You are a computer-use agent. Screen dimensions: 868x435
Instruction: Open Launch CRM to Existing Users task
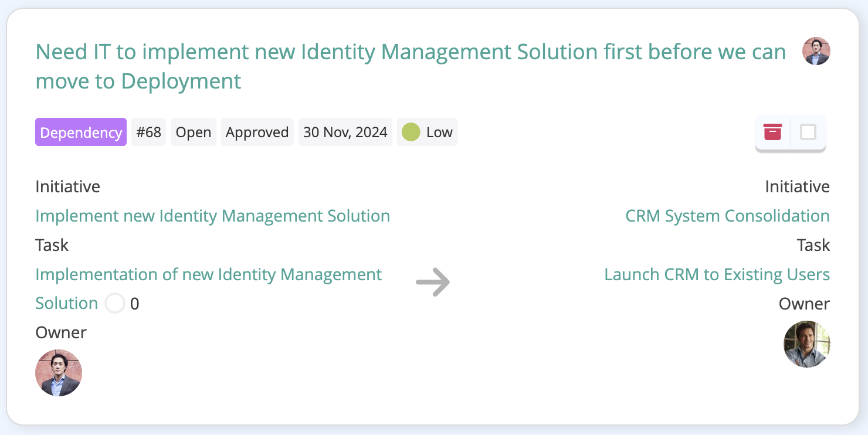click(717, 274)
